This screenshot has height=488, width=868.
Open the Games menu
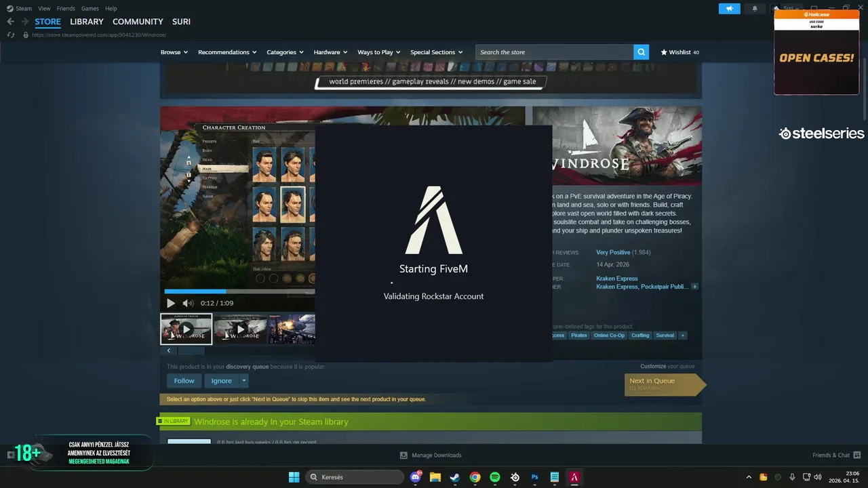[90, 9]
